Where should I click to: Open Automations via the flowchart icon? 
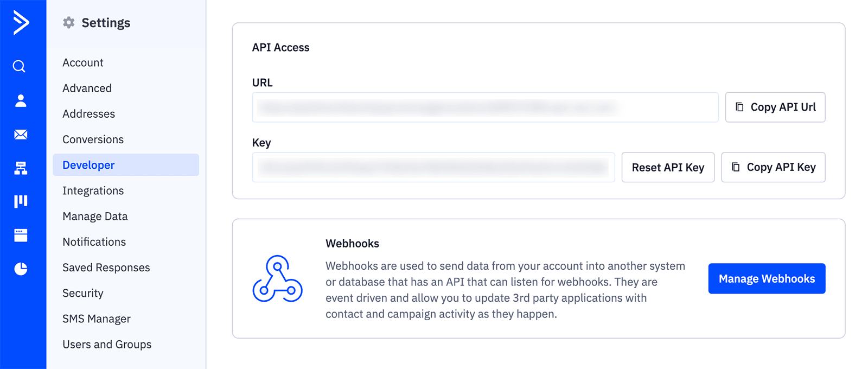pos(20,168)
